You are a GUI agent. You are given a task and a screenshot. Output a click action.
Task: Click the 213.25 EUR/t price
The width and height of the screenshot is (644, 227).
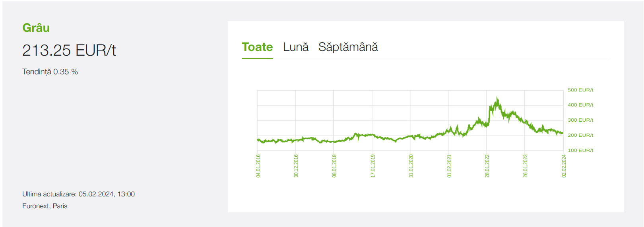[x=69, y=50]
